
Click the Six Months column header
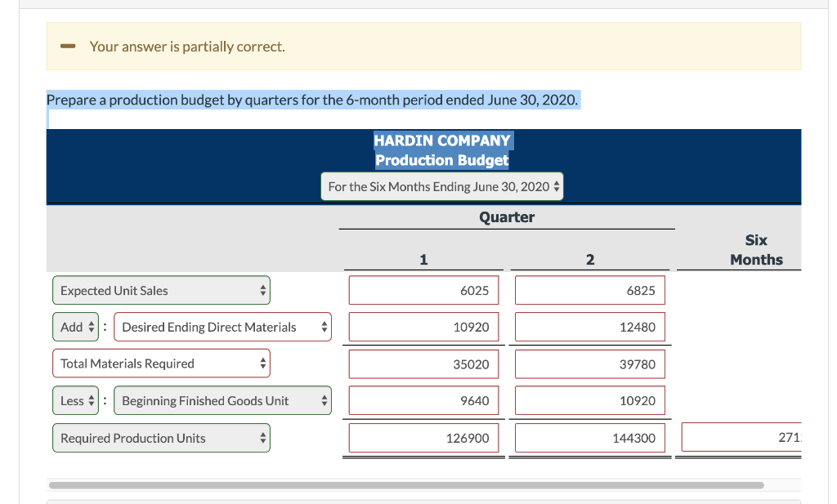pos(756,250)
